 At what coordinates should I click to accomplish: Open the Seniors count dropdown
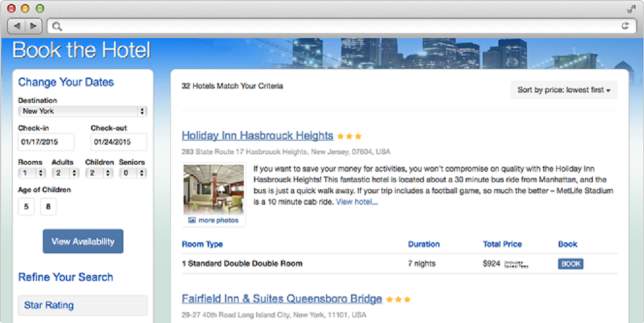tap(133, 173)
